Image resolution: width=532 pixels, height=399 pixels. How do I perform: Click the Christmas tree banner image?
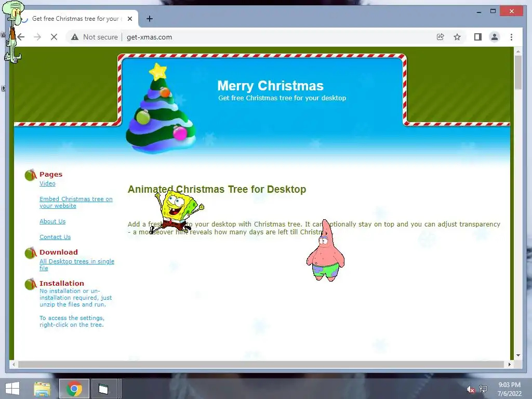161,109
